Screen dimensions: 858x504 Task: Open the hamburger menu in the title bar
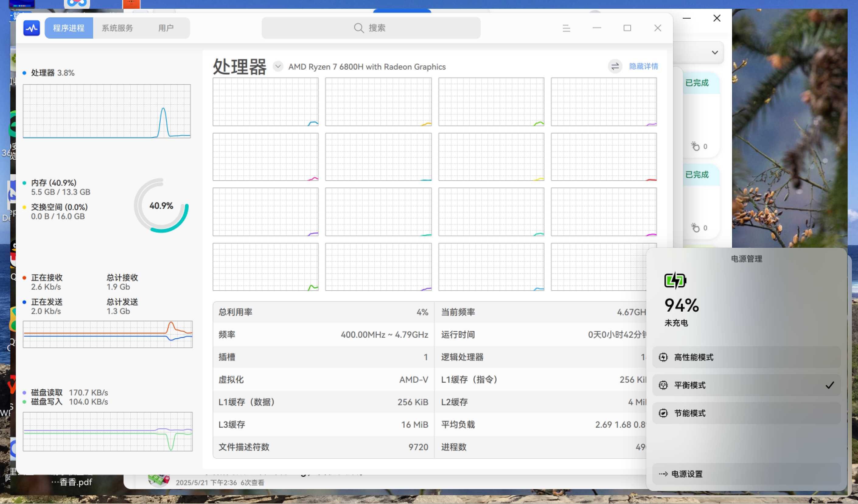[566, 28]
